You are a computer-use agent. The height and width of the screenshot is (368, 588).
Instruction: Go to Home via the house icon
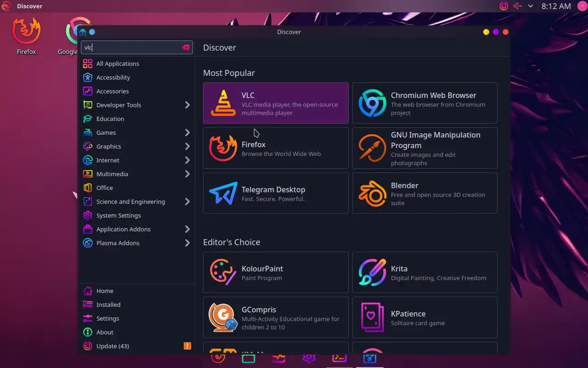tap(87, 291)
